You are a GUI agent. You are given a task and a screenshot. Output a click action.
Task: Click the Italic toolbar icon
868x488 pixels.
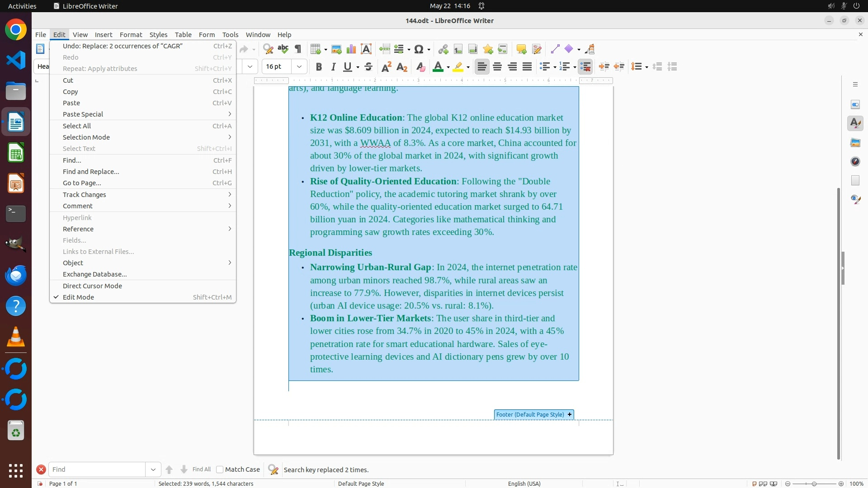(333, 67)
